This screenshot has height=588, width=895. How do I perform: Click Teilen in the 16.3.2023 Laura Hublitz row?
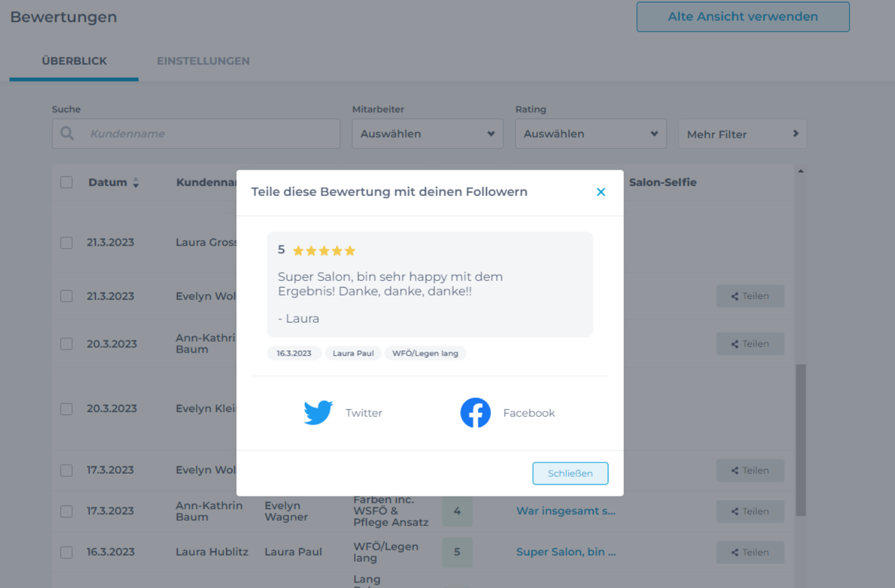750,552
